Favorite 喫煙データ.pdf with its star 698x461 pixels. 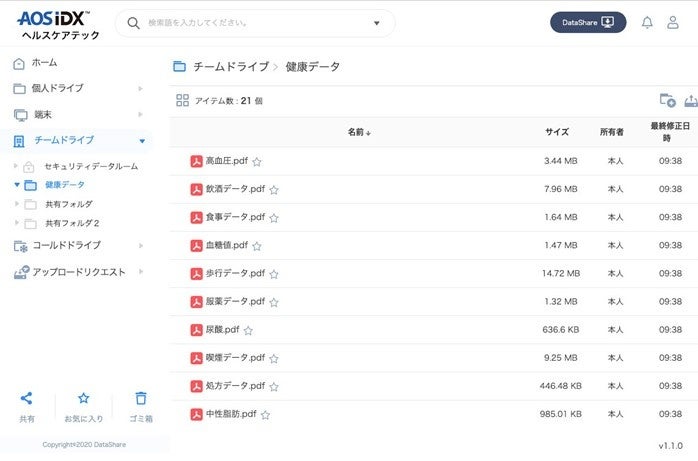274,359
